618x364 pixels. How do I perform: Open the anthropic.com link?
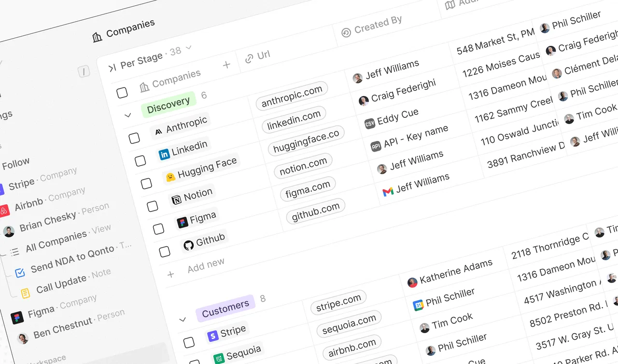click(x=292, y=96)
